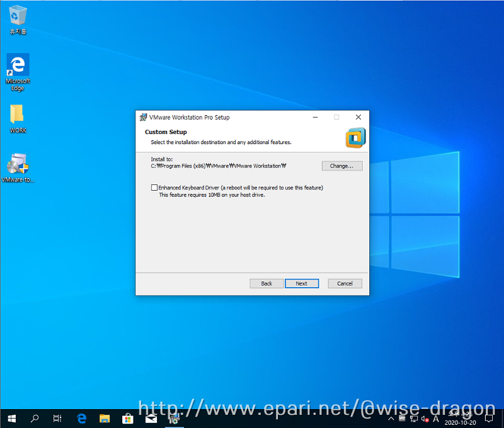Select the VMware-tools installer desktop icon
The image size is (504, 428).
18,168
